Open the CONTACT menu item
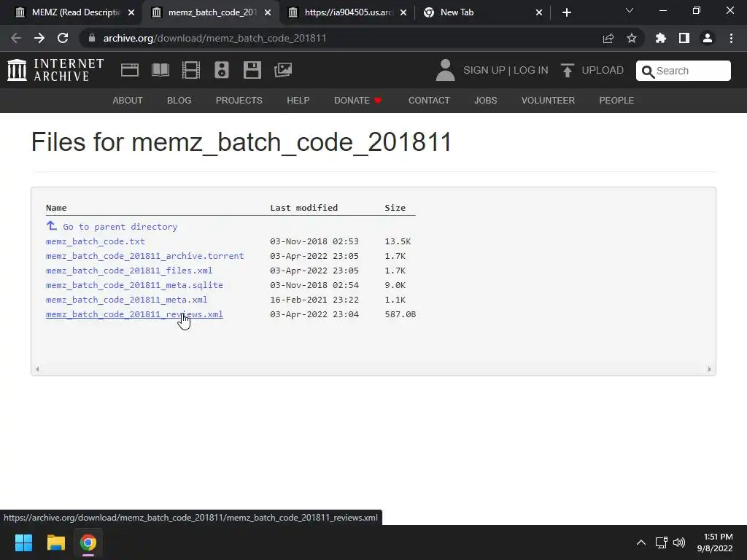 point(429,101)
